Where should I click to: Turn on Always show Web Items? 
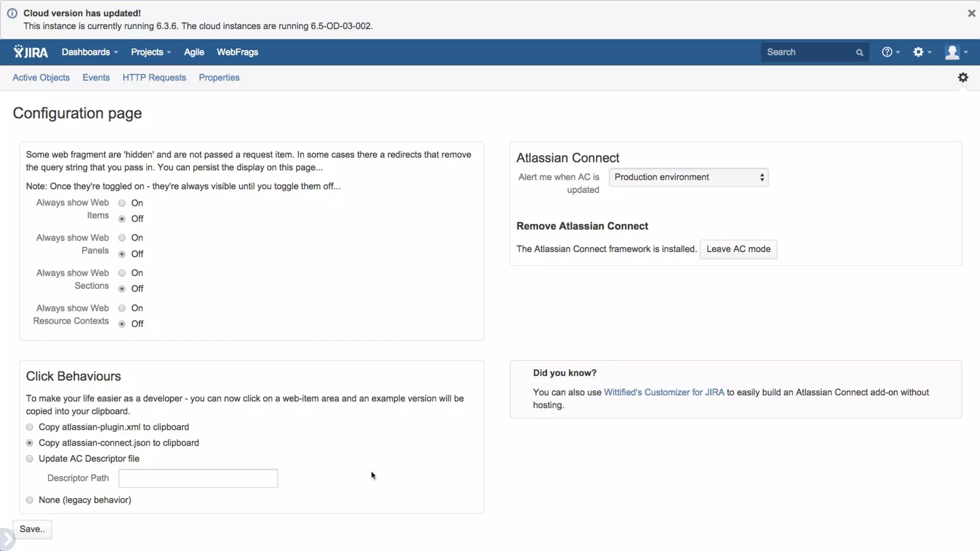tap(122, 203)
